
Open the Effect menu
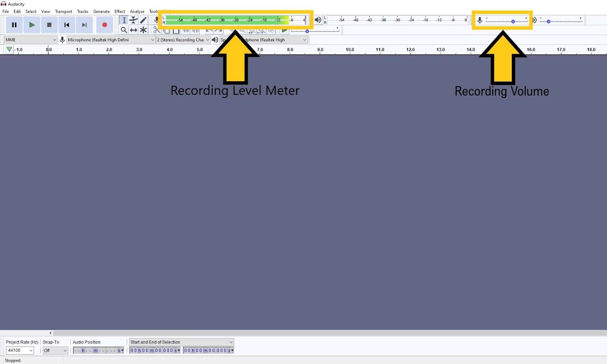[120, 11]
